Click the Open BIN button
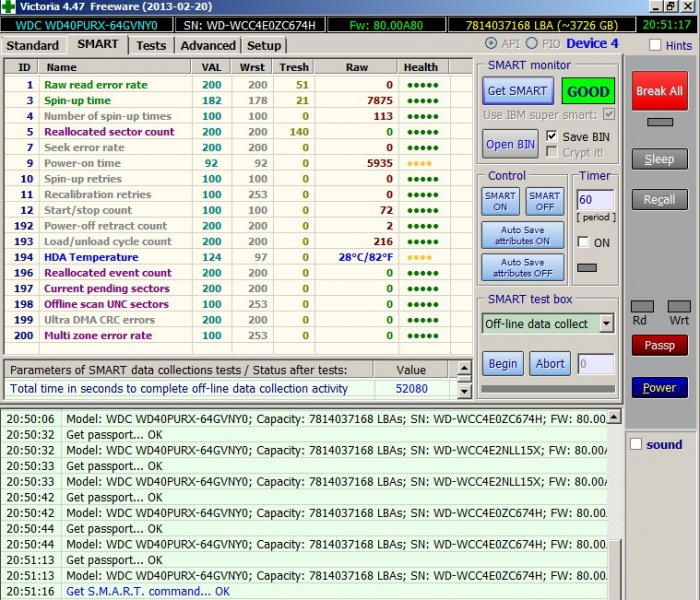700x600 pixels. tap(510, 144)
